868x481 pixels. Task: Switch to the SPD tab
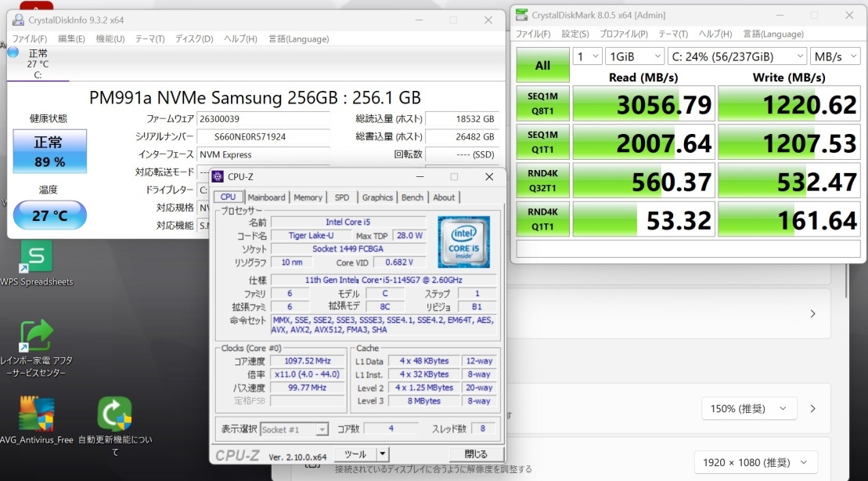pyautogui.click(x=342, y=197)
